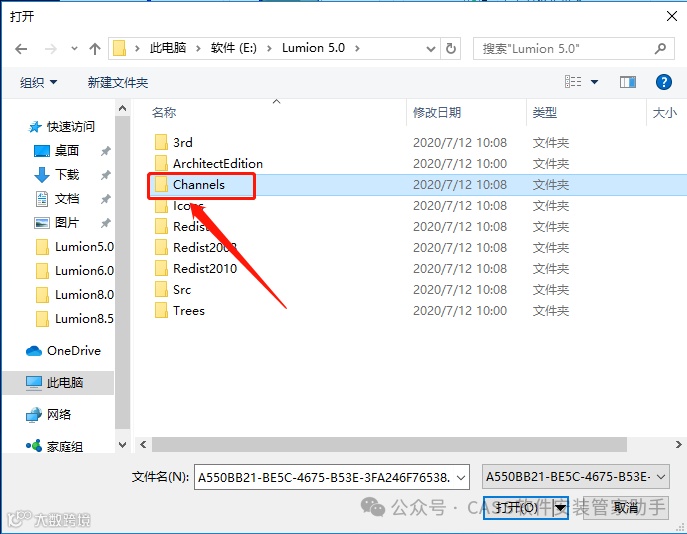Open the view options dropdown arrow
Viewport: 687px width, 534px height.
(x=595, y=82)
